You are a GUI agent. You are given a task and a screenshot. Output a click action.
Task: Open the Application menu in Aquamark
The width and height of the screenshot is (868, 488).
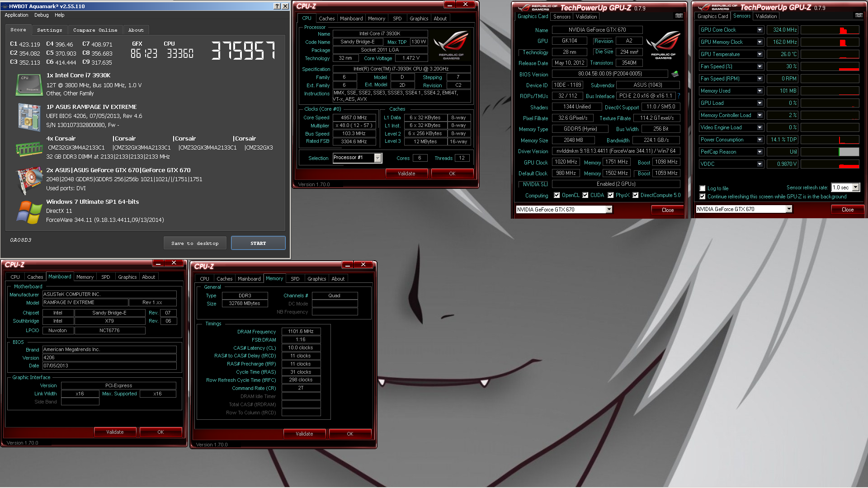coord(16,15)
